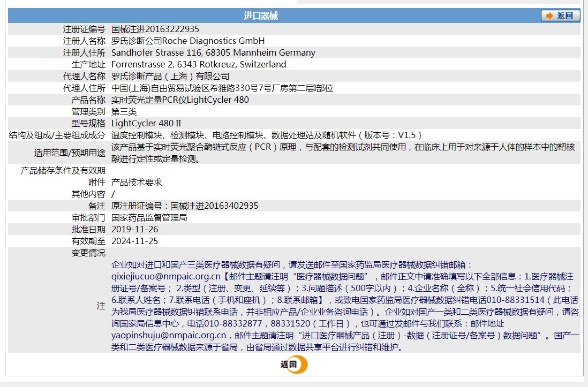Click approval date 2019-11-26
Viewport: 588px width, 387px height.
point(134,230)
